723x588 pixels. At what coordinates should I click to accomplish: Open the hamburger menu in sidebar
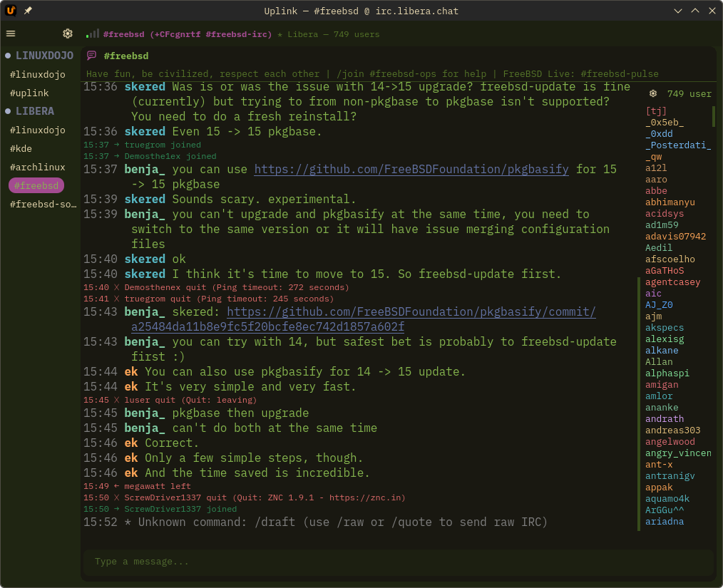(x=11, y=33)
